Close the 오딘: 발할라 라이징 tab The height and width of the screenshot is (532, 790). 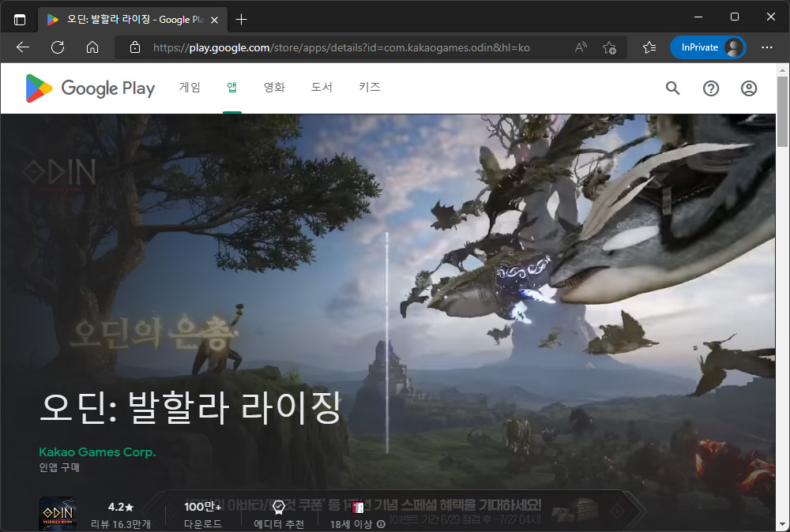(x=214, y=20)
